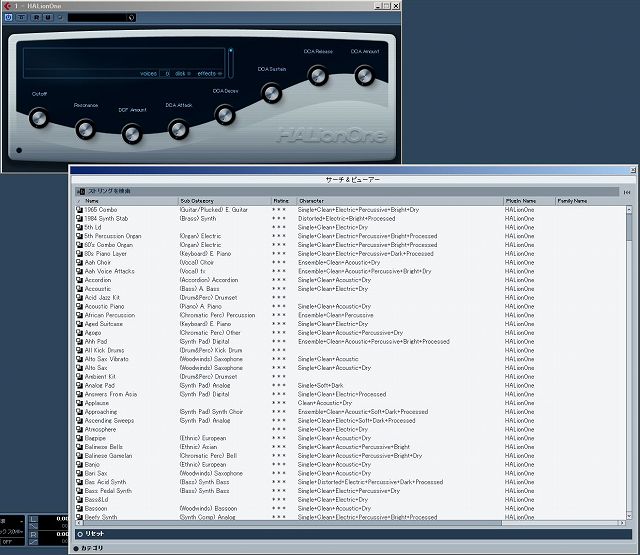
Task: Click the up arrow of vertical scrollbar
Action: tap(629, 210)
